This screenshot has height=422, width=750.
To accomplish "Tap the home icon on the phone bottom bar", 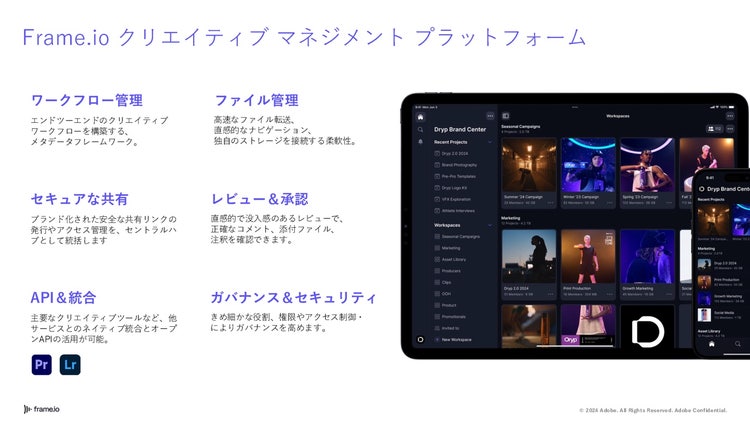I will (712, 344).
